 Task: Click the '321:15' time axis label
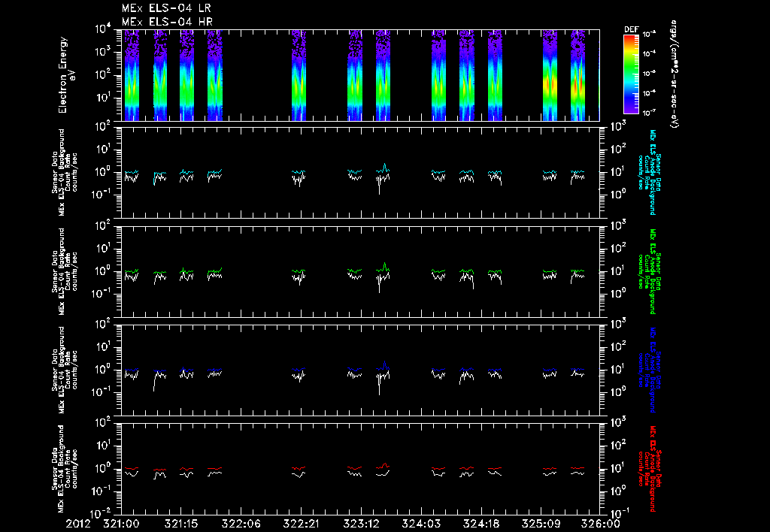point(180,524)
